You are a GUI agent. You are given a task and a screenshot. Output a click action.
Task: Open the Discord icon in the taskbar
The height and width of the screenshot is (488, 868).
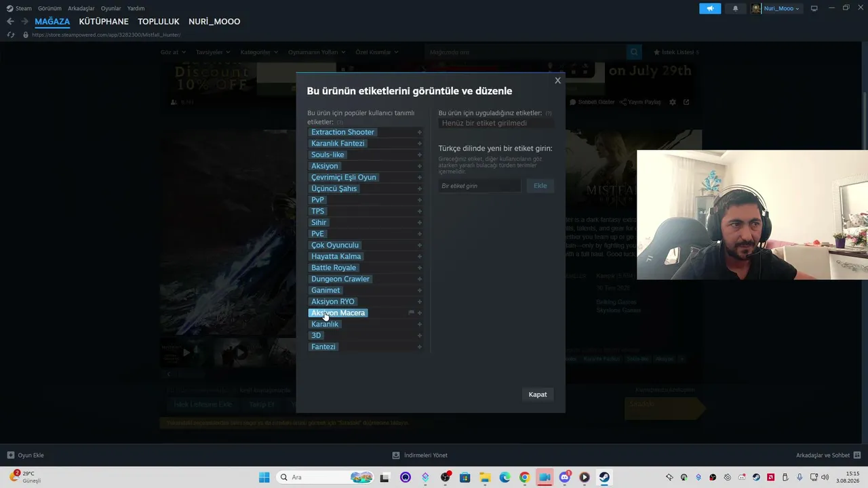[x=565, y=477]
